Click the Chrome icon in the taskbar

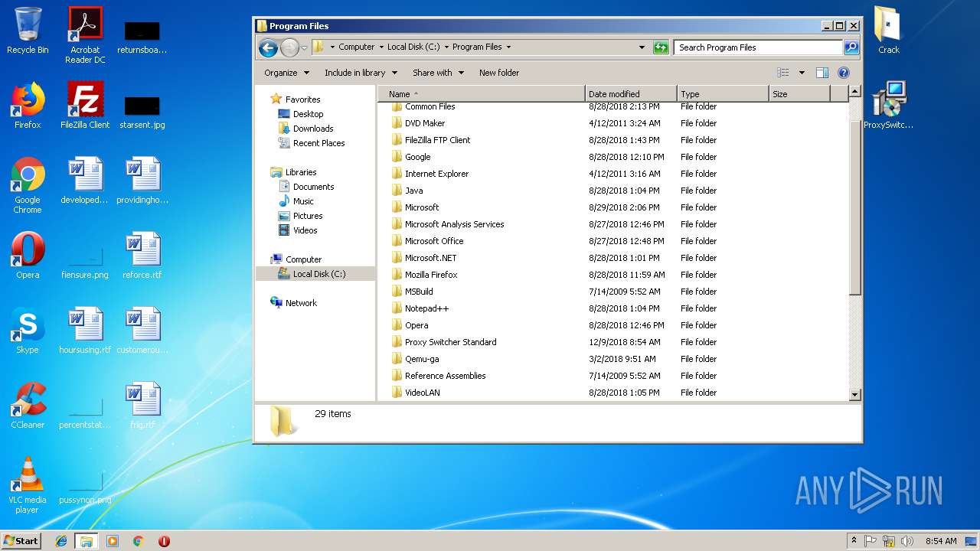(139, 541)
